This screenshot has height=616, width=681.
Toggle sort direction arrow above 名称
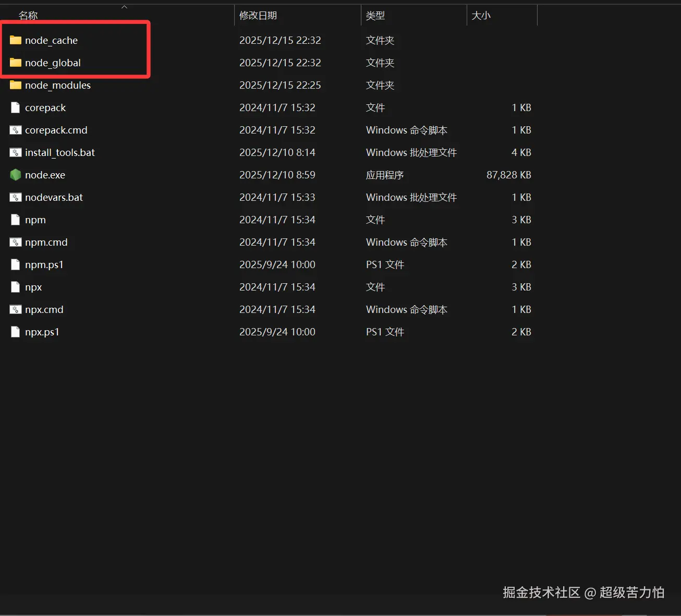(x=124, y=7)
